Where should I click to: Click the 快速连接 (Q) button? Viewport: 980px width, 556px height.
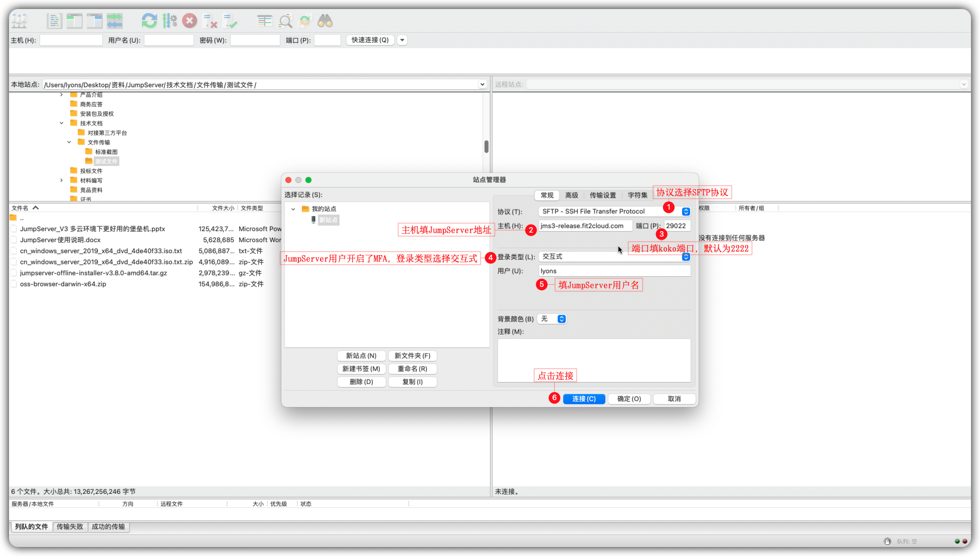[370, 40]
